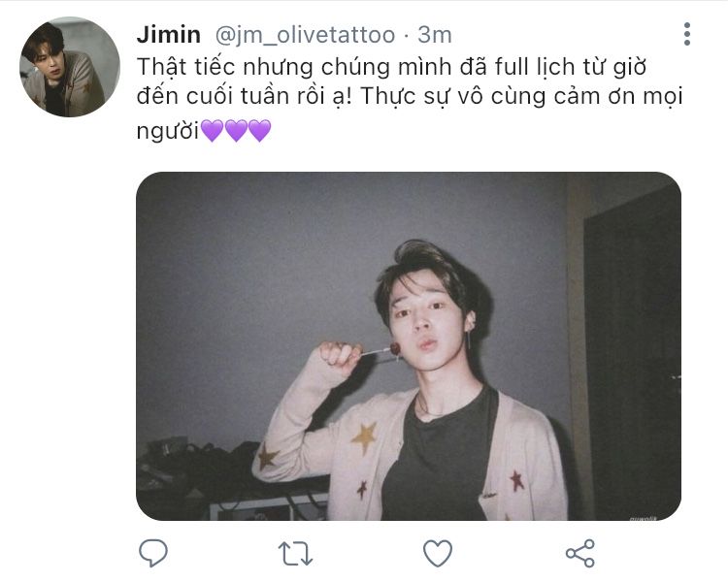Like the tweet with the heart outline
Viewport: 728px width, 582px height.
click(438, 553)
